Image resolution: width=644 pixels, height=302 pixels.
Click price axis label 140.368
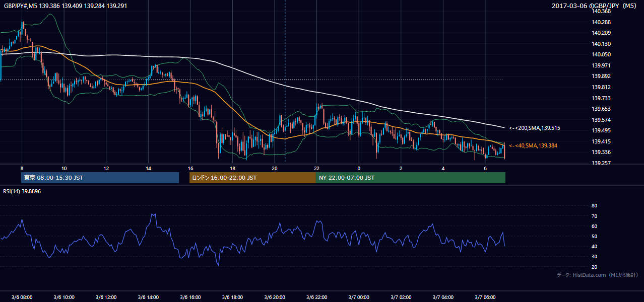[x=602, y=11]
